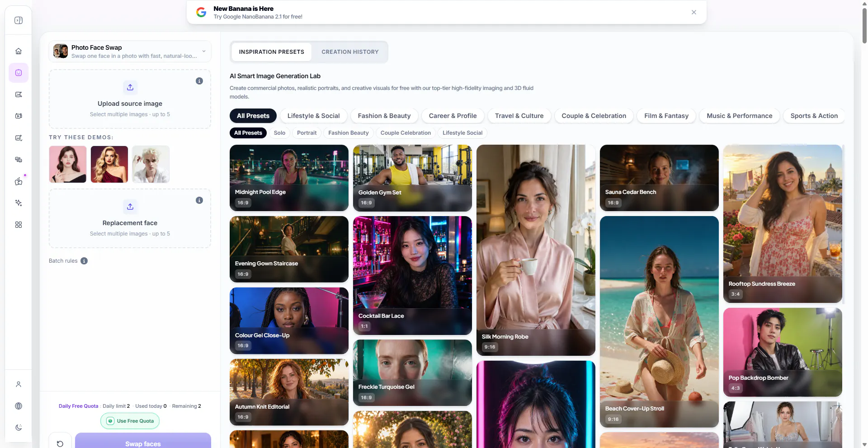
Task: Open Rooftop Sundress Breeze preset
Action: 783,224
